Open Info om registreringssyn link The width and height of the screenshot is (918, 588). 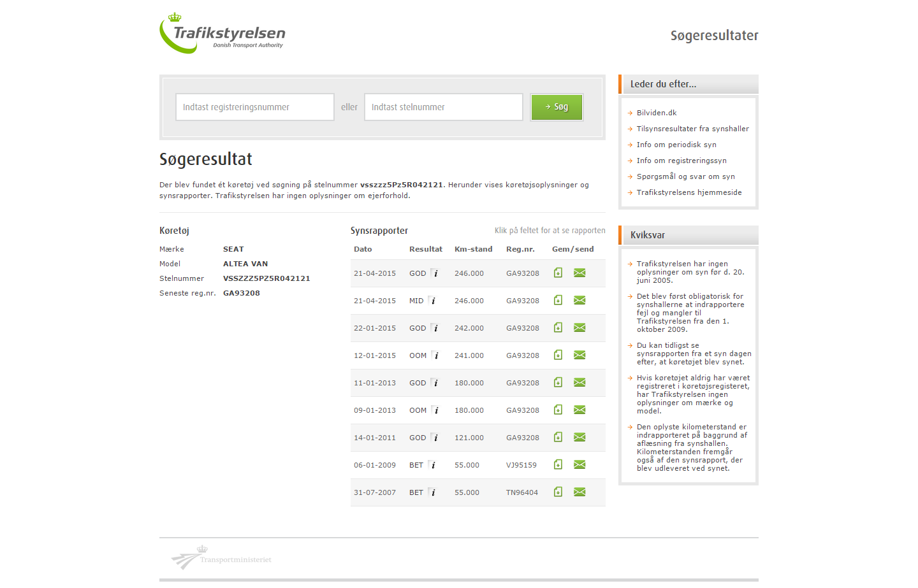[x=681, y=161]
